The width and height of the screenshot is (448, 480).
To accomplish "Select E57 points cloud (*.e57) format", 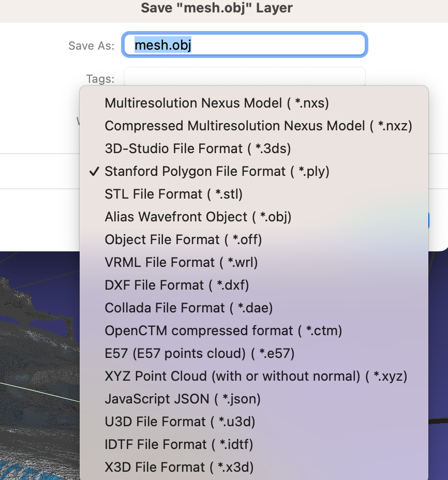I will pyautogui.click(x=199, y=353).
